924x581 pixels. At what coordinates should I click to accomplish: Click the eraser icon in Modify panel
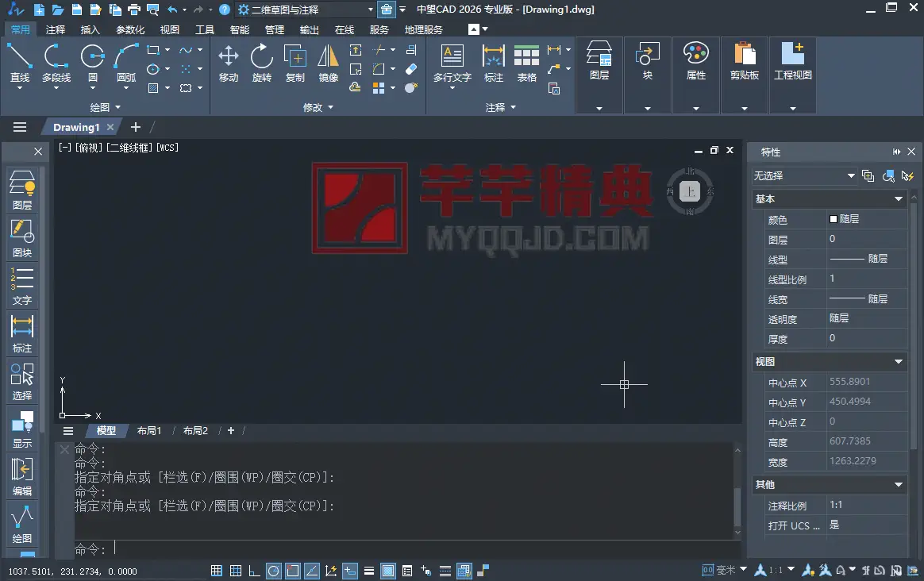tap(410, 69)
